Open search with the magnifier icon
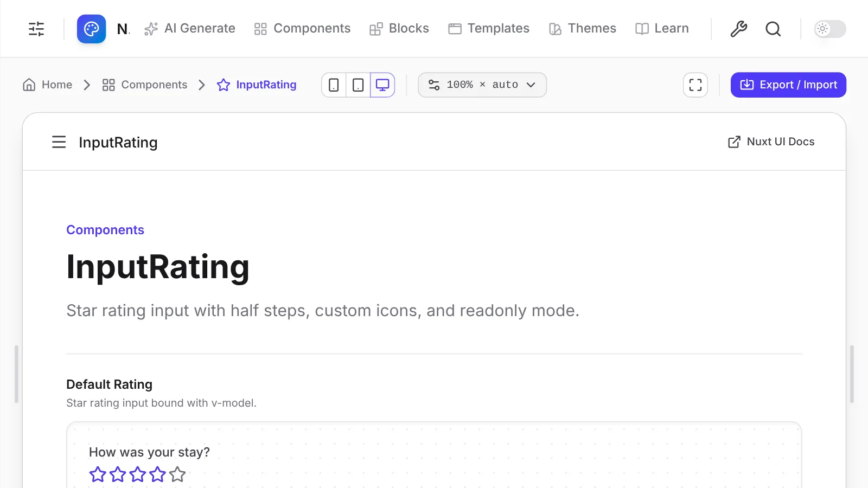 coord(773,29)
